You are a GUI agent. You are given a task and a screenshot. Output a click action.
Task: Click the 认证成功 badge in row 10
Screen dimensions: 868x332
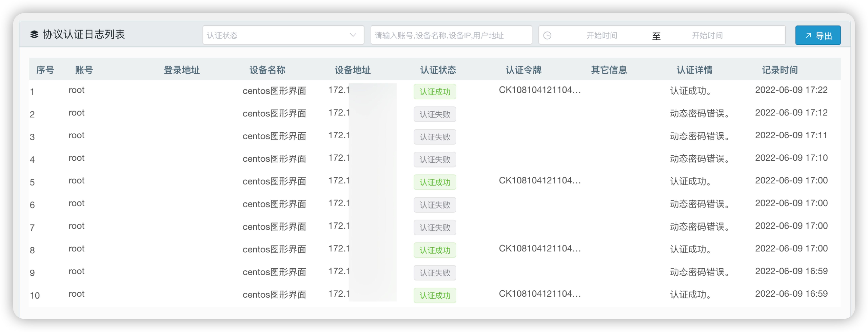[x=435, y=295]
